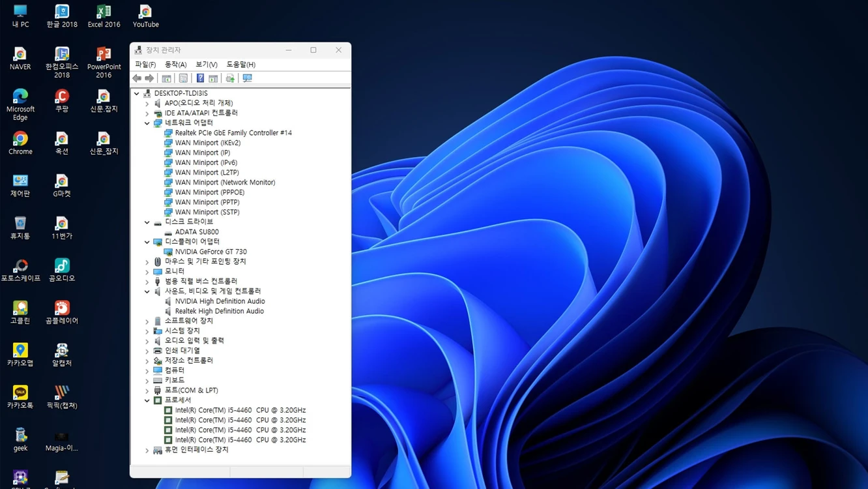Click the 제어판 desktop icon
868x489 pixels.
pos(20,186)
